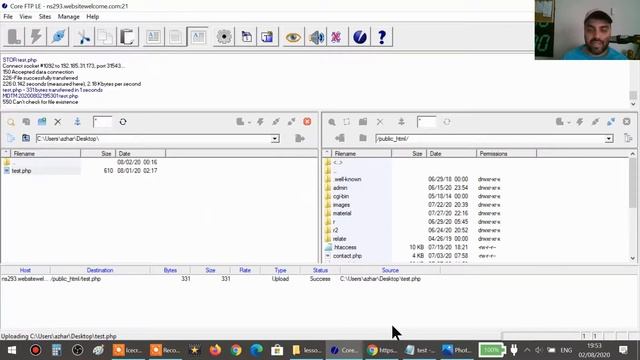This screenshot has width=640, height=360.
Task: Select contact.php in remote list
Action: [347, 256]
